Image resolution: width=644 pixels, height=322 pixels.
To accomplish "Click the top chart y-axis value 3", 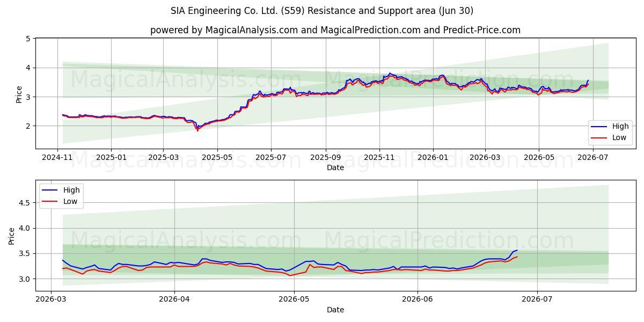I will (28, 97).
